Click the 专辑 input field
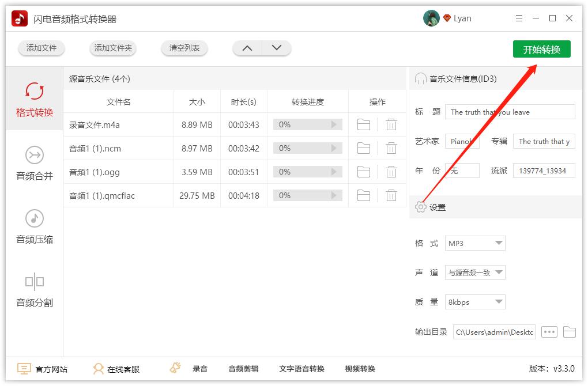This screenshot has width=588, height=386. pos(544,141)
